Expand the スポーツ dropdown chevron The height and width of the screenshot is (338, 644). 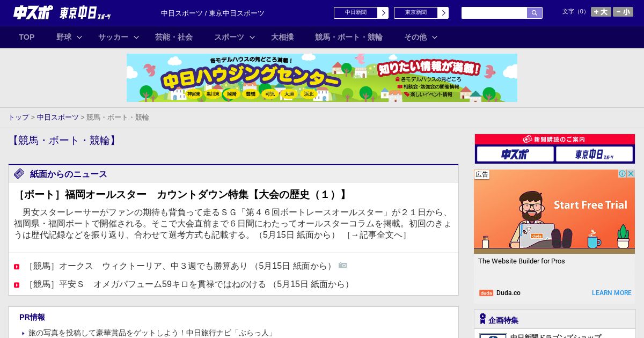pyautogui.click(x=252, y=37)
